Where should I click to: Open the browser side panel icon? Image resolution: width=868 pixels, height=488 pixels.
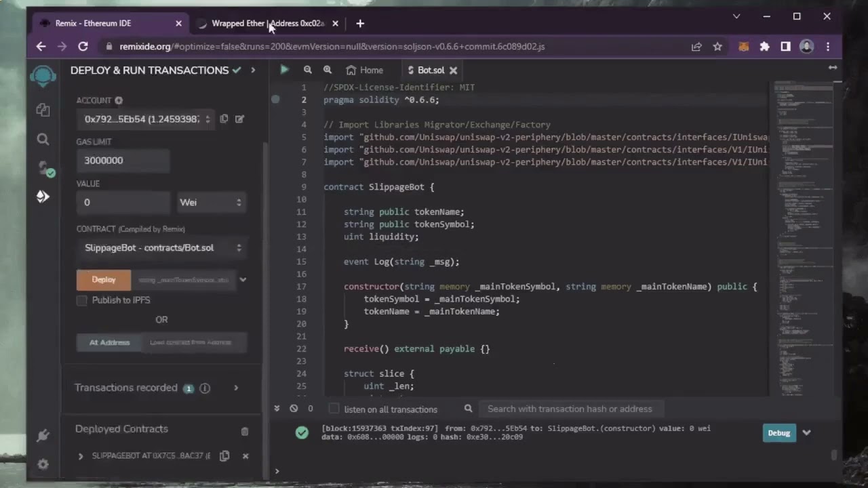pyautogui.click(x=785, y=47)
